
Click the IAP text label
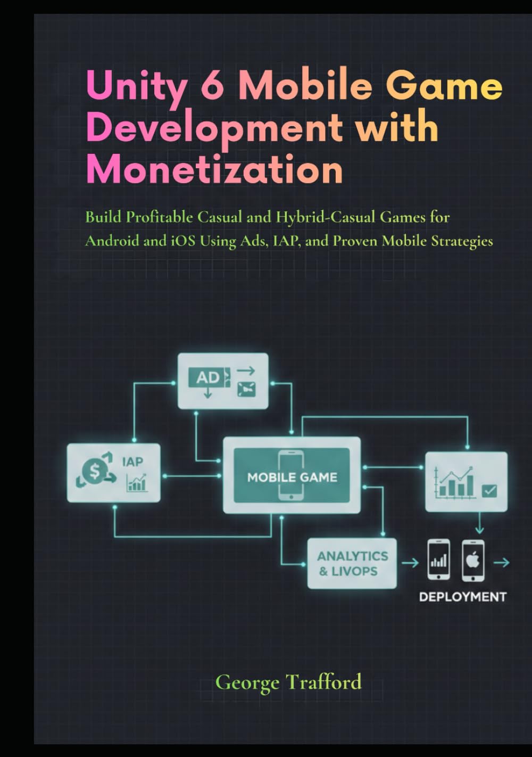tap(132, 461)
